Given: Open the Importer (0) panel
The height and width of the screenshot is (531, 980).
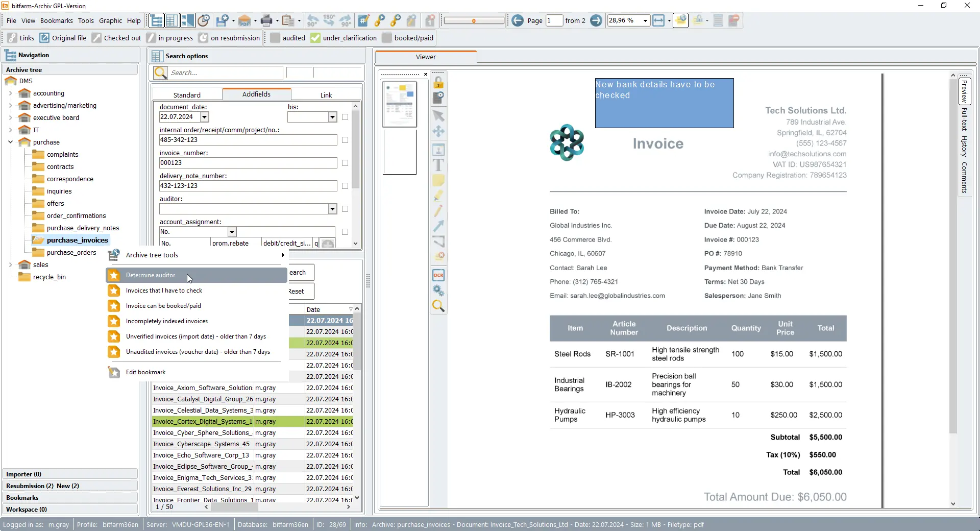Looking at the screenshot, I should 70,474.
